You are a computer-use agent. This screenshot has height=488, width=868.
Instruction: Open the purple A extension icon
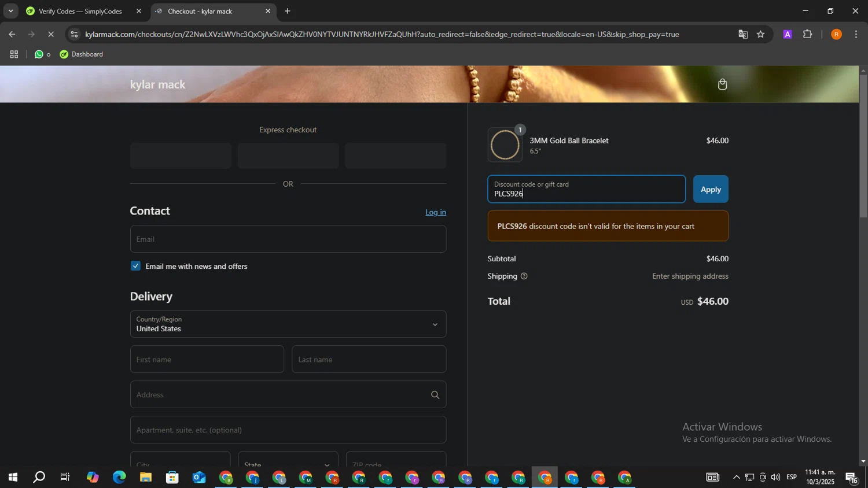tap(788, 35)
